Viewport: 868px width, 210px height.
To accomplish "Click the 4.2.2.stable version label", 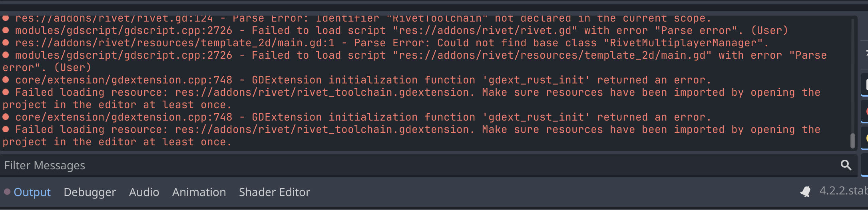I will [x=843, y=191].
